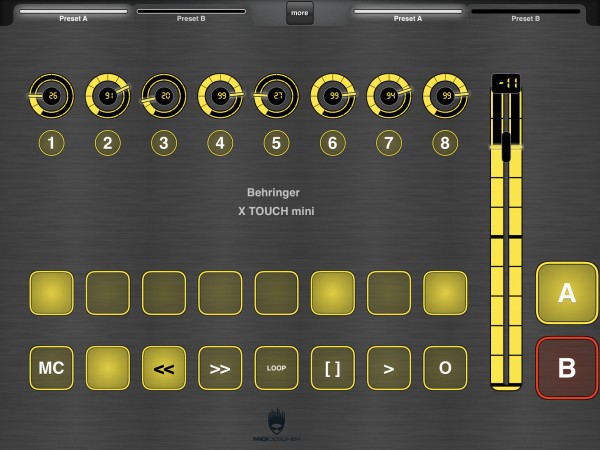
Task: Click the "X TOUCH mini" label
Action: [x=276, y=211]
